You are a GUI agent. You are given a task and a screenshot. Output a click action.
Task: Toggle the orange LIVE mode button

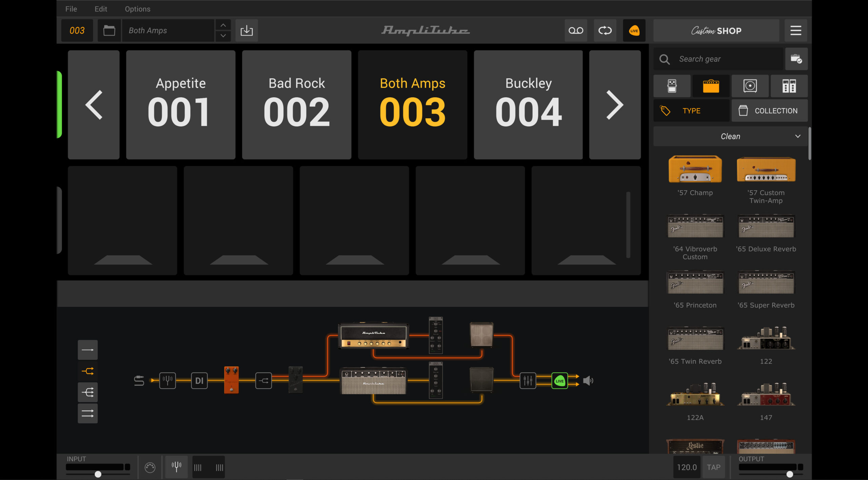point(634,30)
